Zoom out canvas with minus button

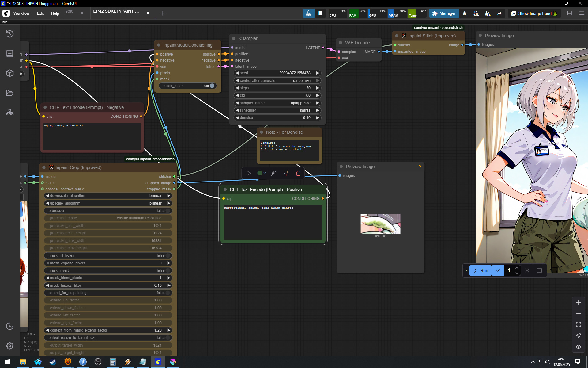(579, 313)
